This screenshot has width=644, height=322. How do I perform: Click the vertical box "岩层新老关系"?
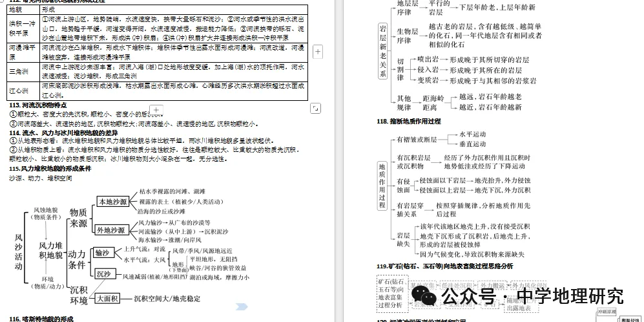(x=383, y=51)
